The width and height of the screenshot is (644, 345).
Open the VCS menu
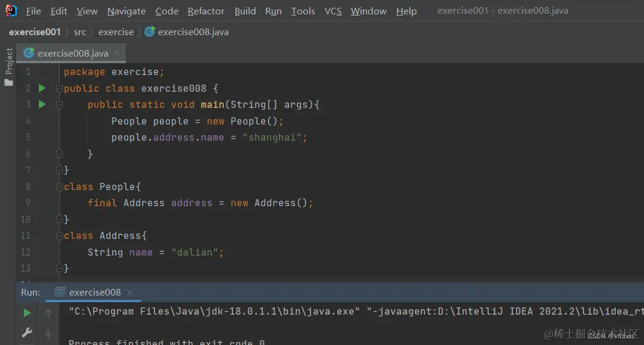[333, 11]
